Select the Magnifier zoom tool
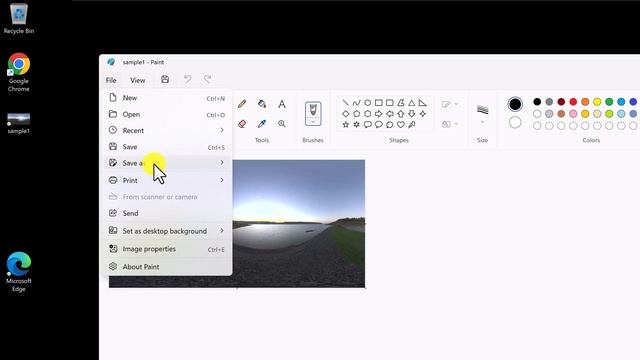 (x=282, y=124)
